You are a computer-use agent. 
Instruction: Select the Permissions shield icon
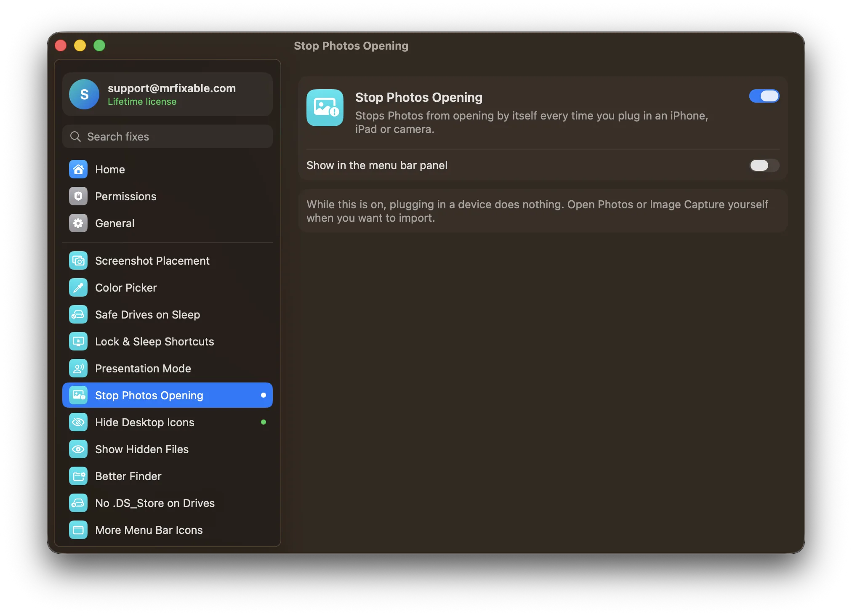[78, 196]
